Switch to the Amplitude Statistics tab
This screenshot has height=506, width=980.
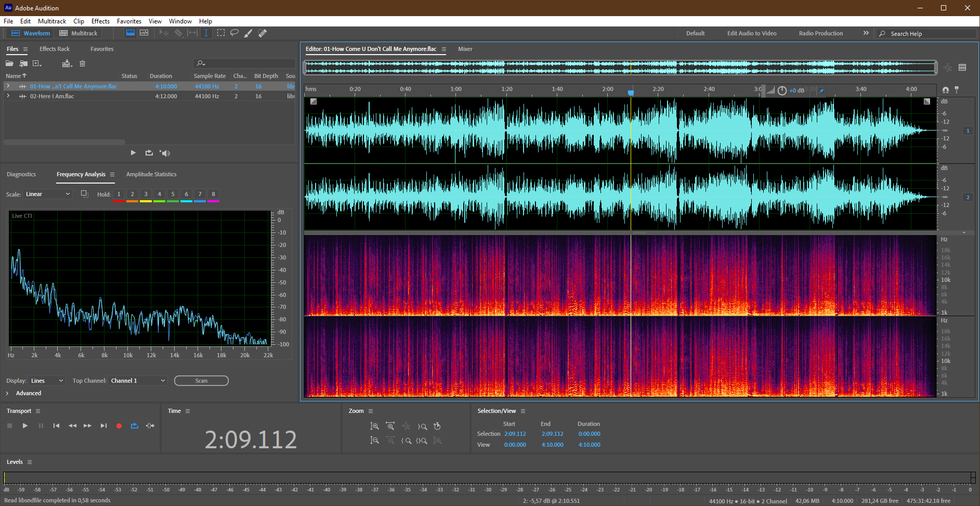151,174
